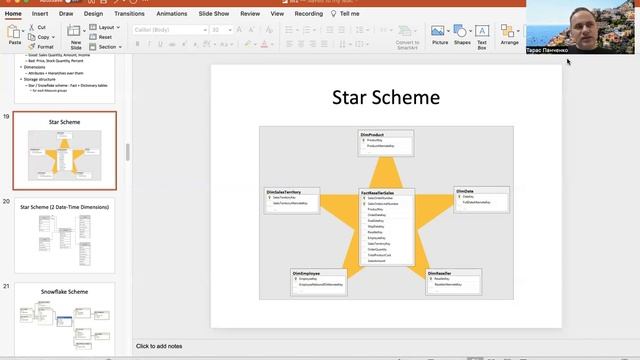Justify text in paragraph group
Screen dimensions: 640x360
pyautogui.click(x=324, y=44)
